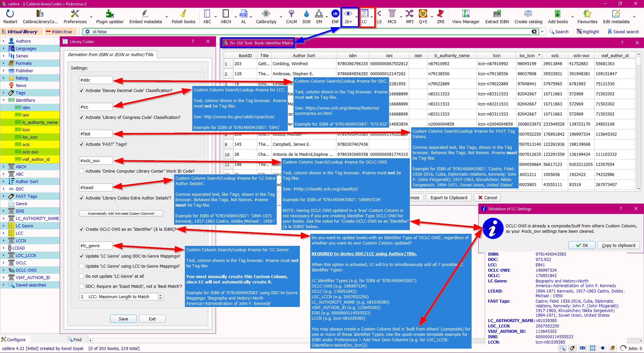
Task: Click the #lc_genre custom column field
Action: pos(96,246)
